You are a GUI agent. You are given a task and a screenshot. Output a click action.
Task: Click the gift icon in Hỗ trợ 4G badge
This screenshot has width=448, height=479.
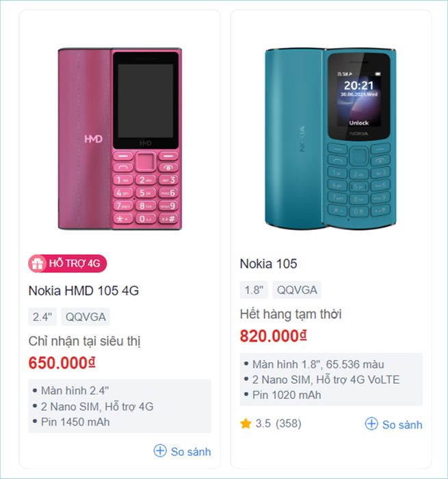pyautogui.click(x=38, y=263)
